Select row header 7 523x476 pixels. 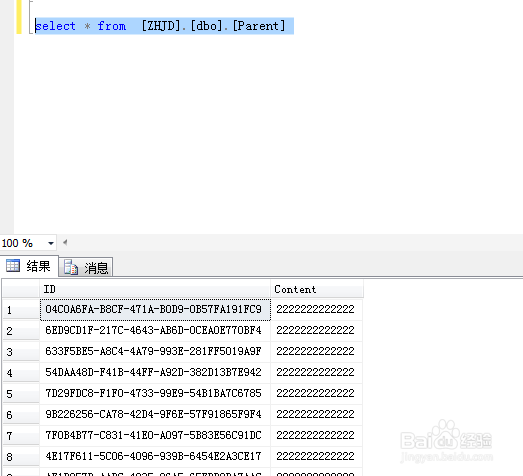[x=21, y=436]
